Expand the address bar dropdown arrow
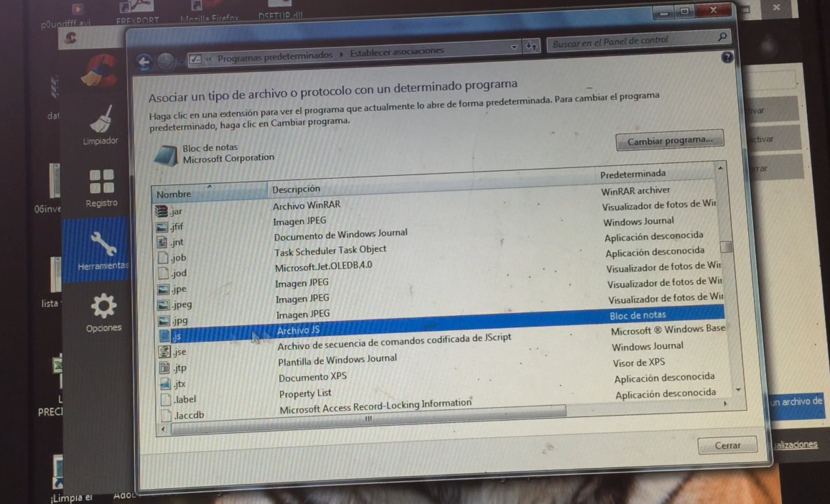Image resolution: width=830 pixels, height=504 pixels. 514,47
